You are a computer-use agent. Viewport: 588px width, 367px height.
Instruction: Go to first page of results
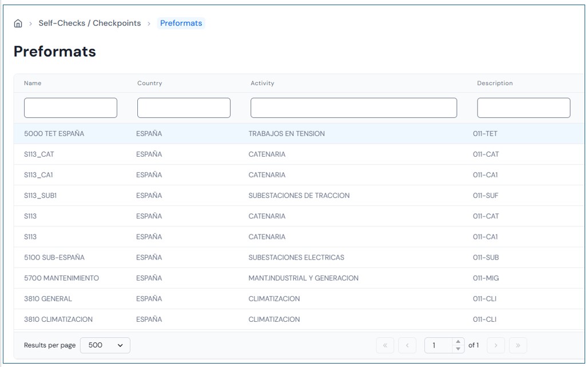point(385,345)
